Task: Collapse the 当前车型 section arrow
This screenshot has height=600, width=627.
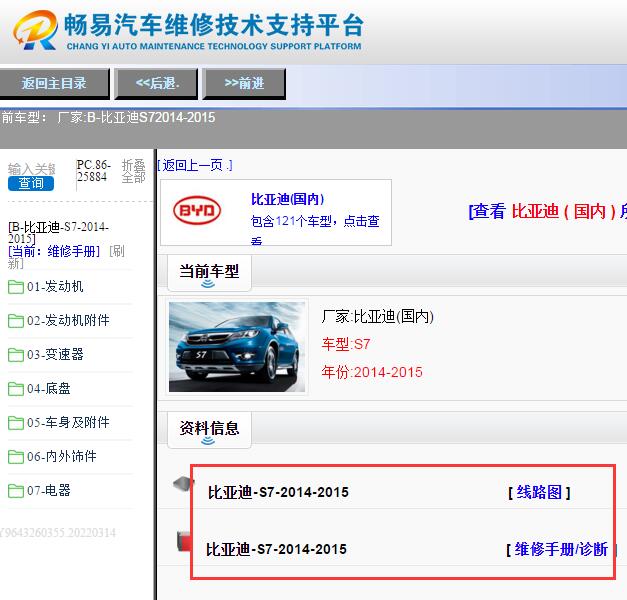Action: [208, 284]
